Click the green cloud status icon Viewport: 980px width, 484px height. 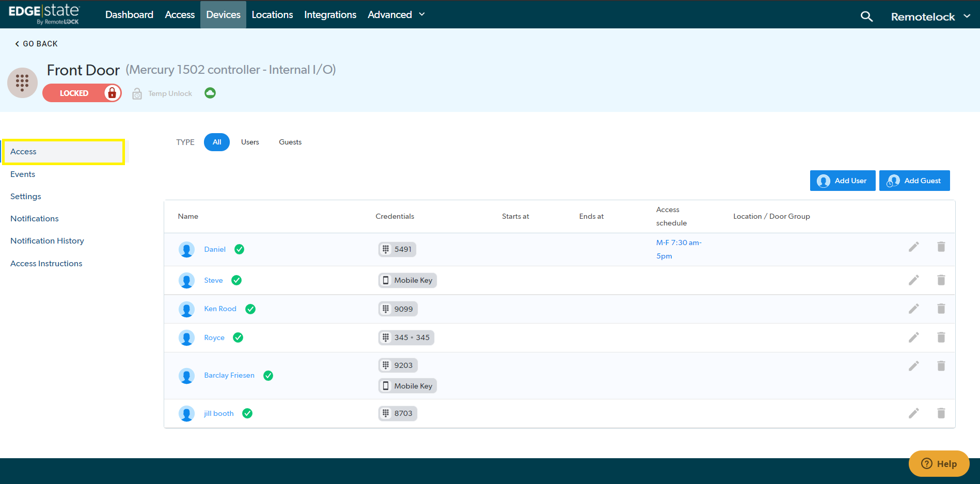pos(210,93)
